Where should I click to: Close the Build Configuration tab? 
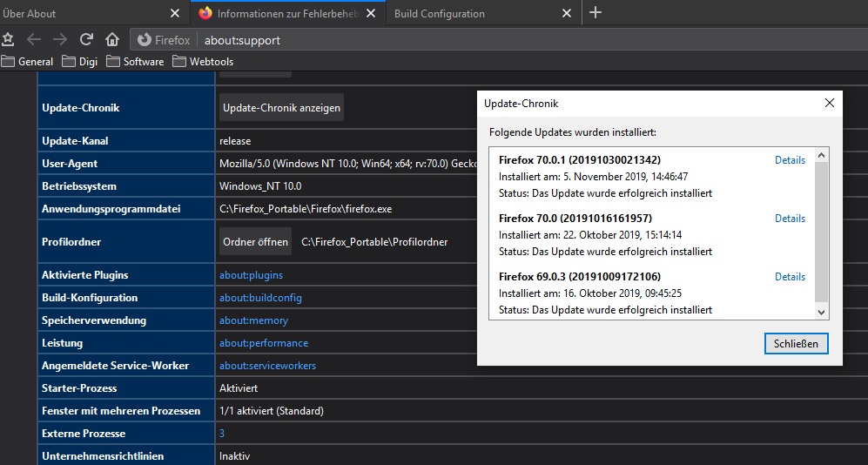pos(567,14)
